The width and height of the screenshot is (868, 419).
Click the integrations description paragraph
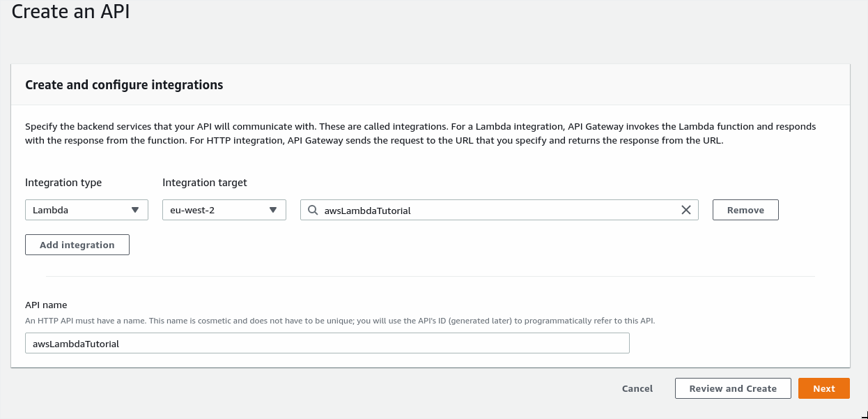(420, 133)
